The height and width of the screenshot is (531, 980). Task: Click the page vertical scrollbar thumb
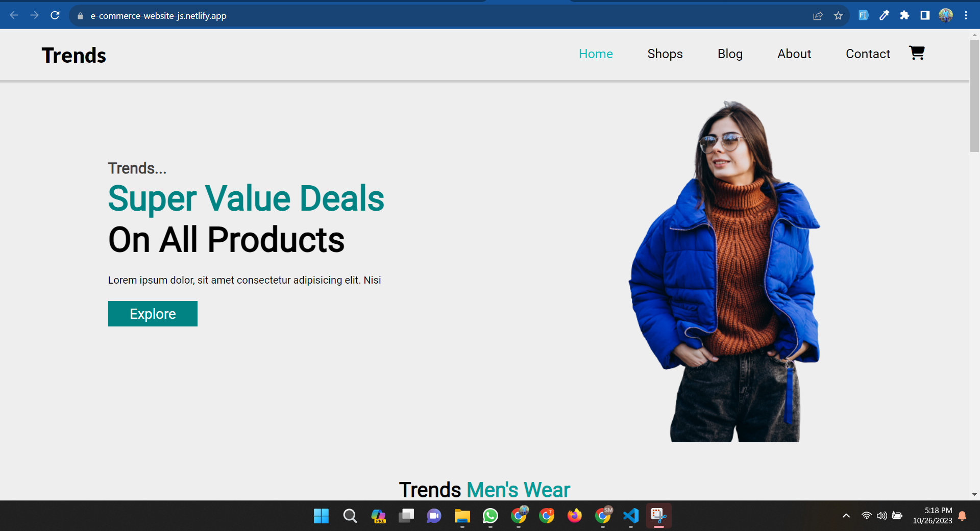tap(974, 96)
